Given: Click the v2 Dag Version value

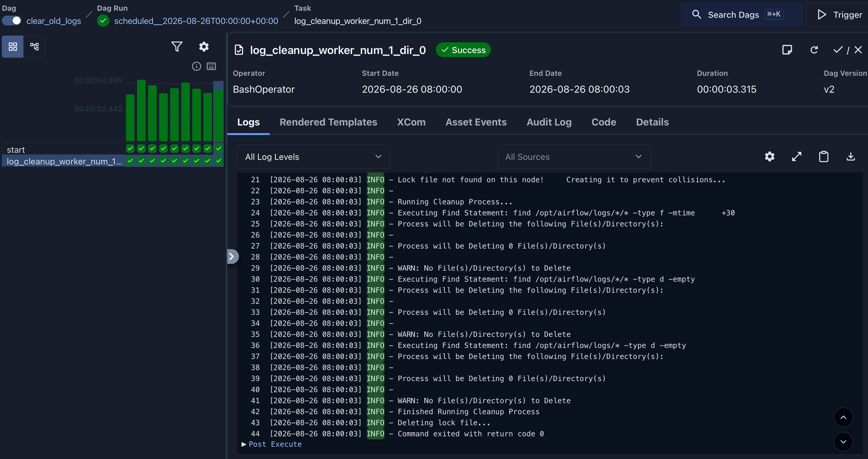Looking at the screenshot, I should click(x=829, y=89).
